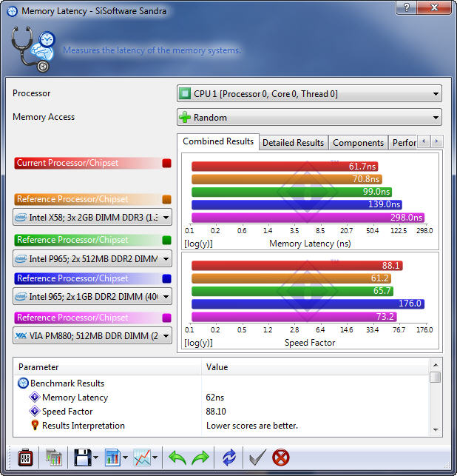Open the Intel X58 reference dropdown

pyautogui.click(x=92, y=217)
